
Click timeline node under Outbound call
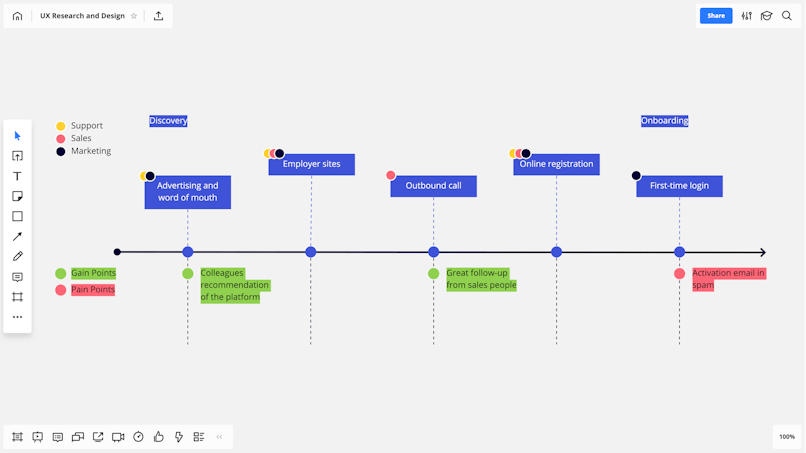433,252
